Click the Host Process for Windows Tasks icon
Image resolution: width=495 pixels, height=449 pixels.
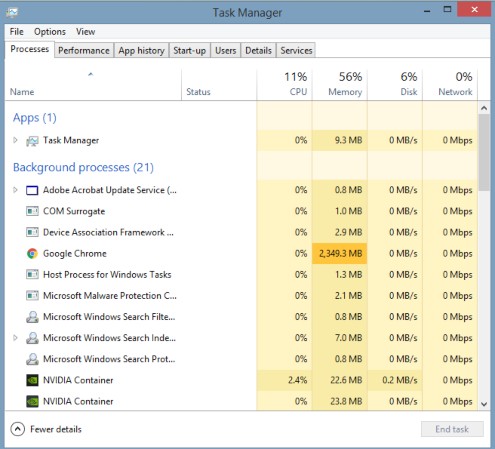click(x=32, y=275)
